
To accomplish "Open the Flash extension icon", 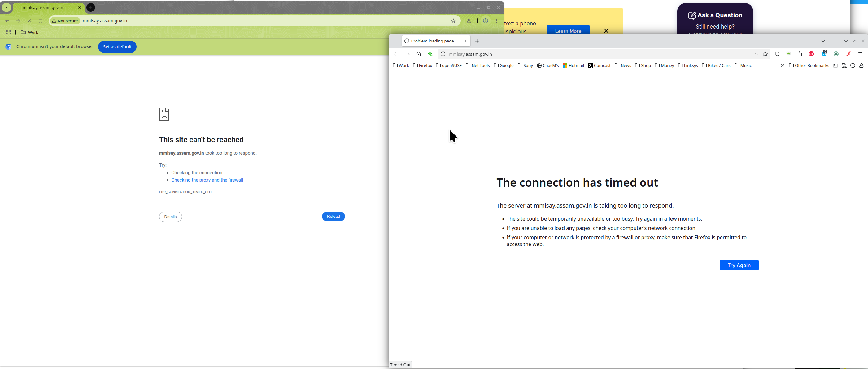I will pos(848,54).
